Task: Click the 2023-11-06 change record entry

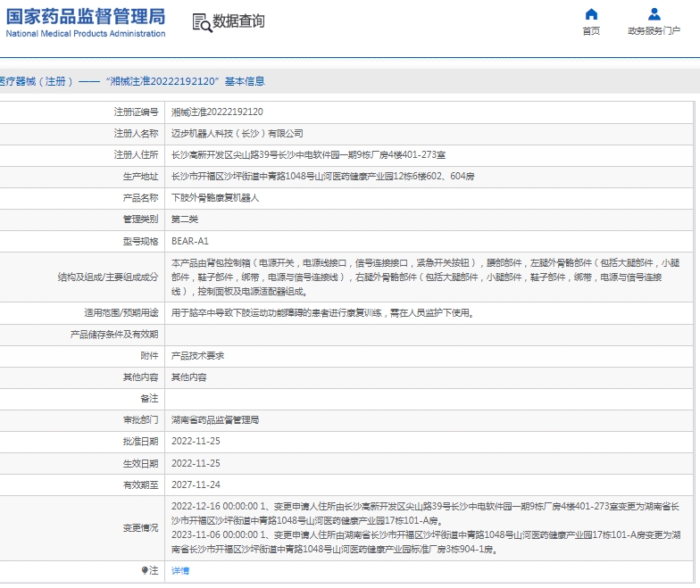Action: pos(426,542)
